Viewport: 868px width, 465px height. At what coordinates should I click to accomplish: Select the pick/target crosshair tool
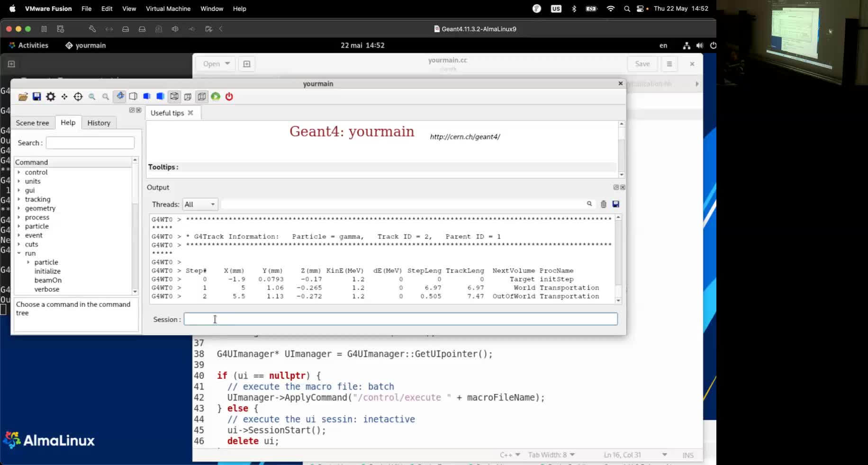78,97
